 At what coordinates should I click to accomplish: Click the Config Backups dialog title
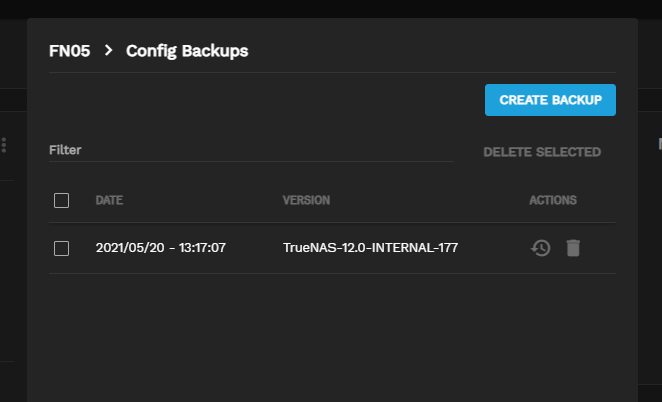pyautogui.click(x=187, y=50)
